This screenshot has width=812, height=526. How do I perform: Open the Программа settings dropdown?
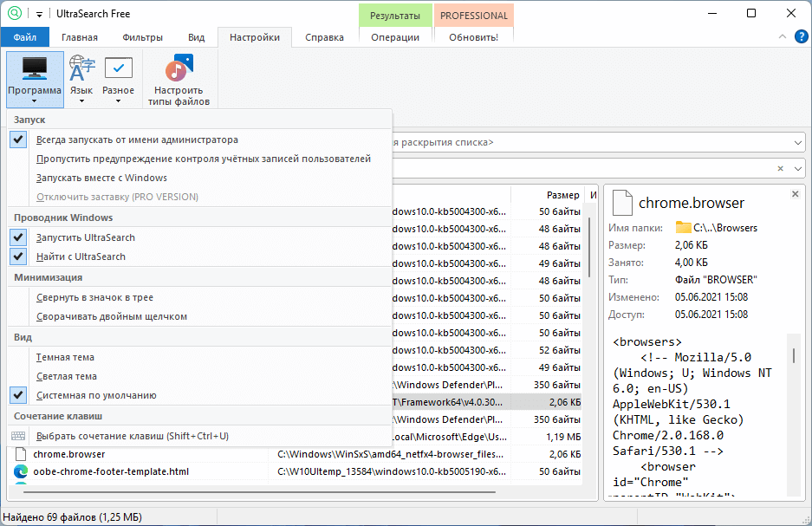pyautogui.click(x=35, y=79)
